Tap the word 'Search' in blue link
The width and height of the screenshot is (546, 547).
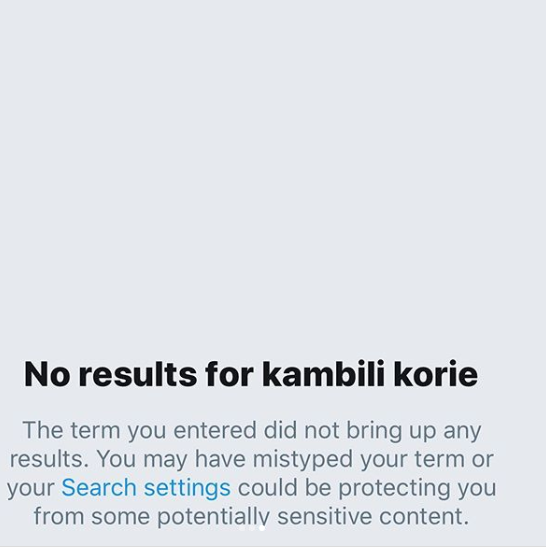coord(99,487)
